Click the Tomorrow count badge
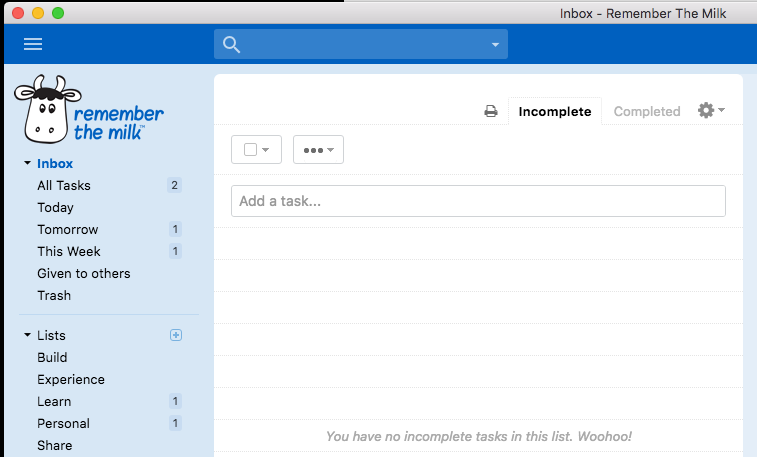 (x=175, y=229)
